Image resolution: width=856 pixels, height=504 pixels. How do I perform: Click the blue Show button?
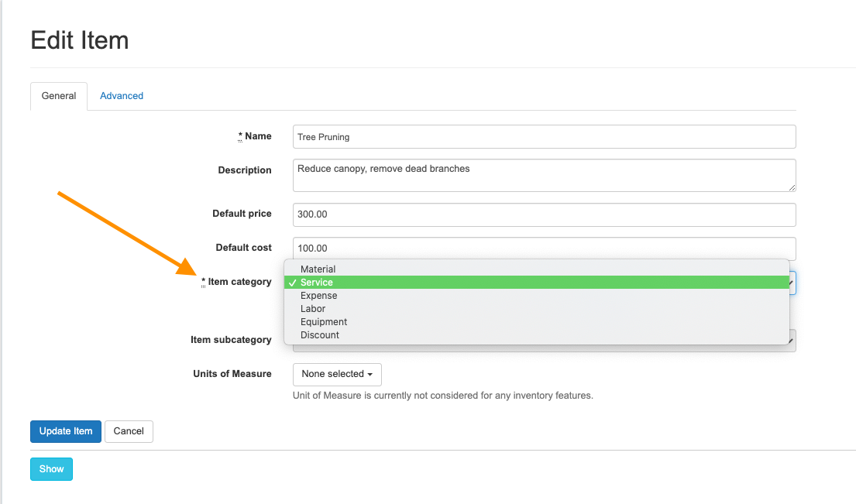coord(52,469)
